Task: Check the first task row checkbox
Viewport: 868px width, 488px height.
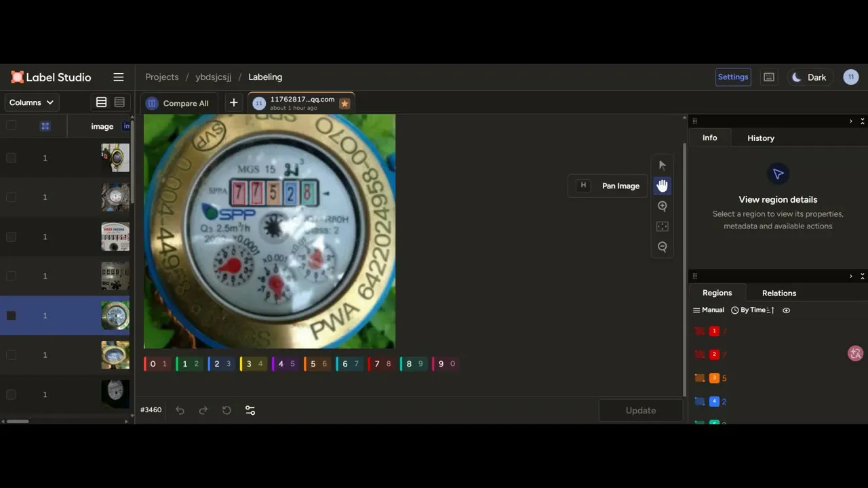Action: pyautogui.click(x=11, y=158)
